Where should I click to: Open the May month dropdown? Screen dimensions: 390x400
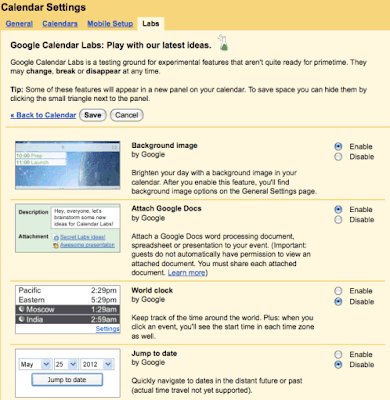coord(35,364)
